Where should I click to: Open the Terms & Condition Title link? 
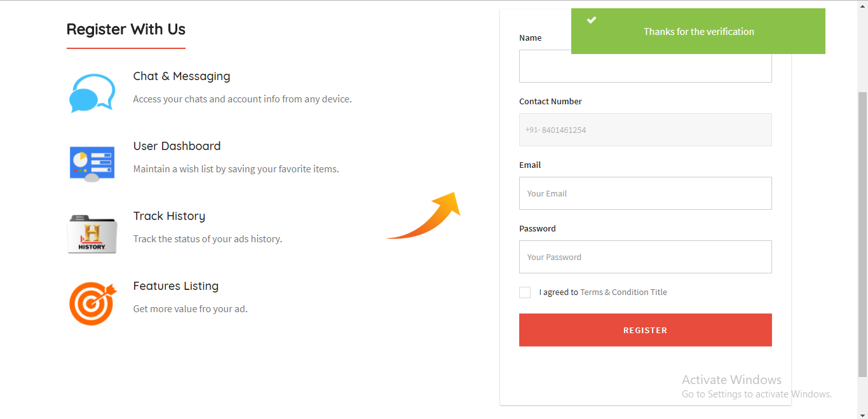[x=623, y=292]
